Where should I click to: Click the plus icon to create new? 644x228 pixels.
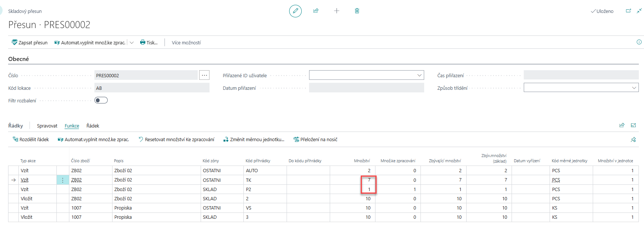(x=336, y=11)
